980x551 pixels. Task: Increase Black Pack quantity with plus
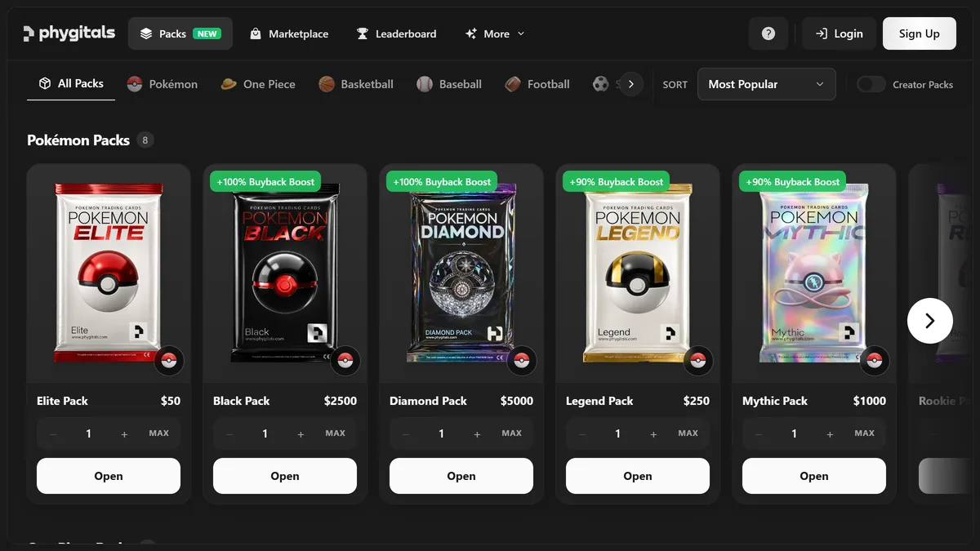point(301,434)
